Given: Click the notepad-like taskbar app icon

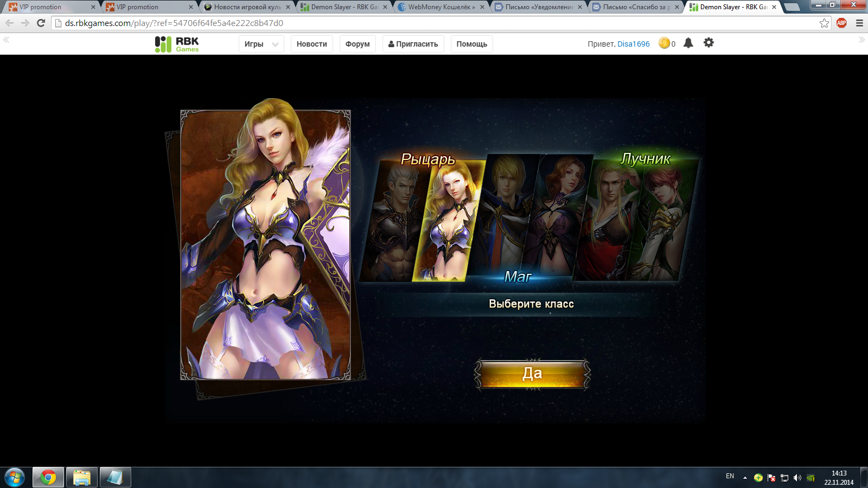Looking at the screenshot, I should click(x=115, y=478).
